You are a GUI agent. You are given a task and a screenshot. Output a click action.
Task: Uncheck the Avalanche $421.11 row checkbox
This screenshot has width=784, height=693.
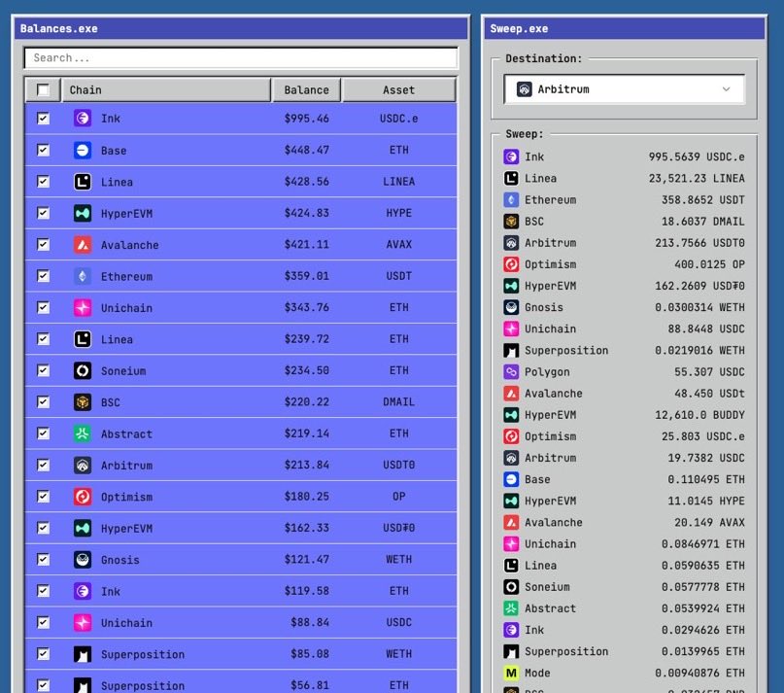(43, 244)
